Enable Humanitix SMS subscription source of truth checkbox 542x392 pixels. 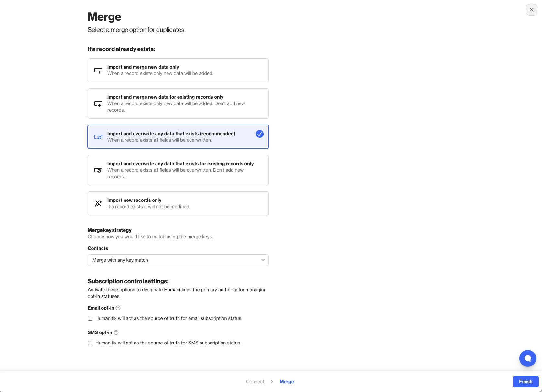[x=90, y=343]
